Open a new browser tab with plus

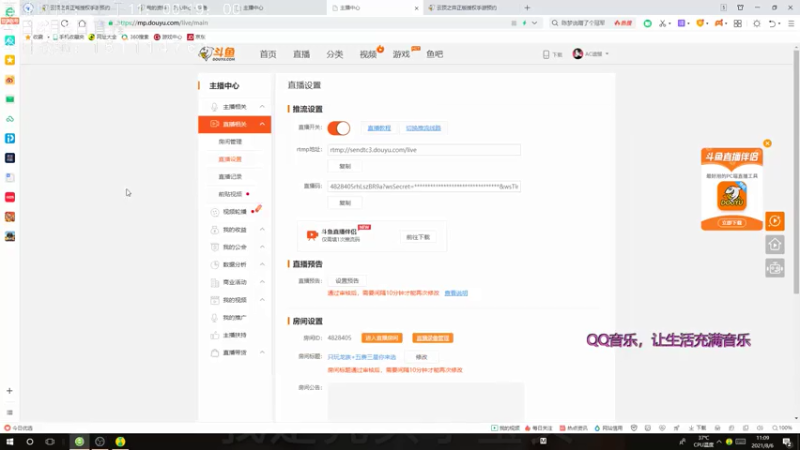click(x=528, y=8)
